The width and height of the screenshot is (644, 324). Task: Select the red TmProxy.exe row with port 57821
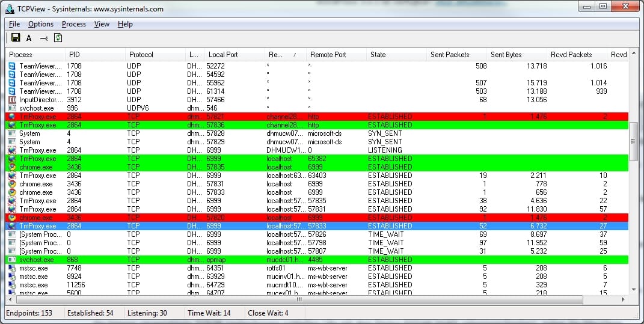(x=317, y=117)
